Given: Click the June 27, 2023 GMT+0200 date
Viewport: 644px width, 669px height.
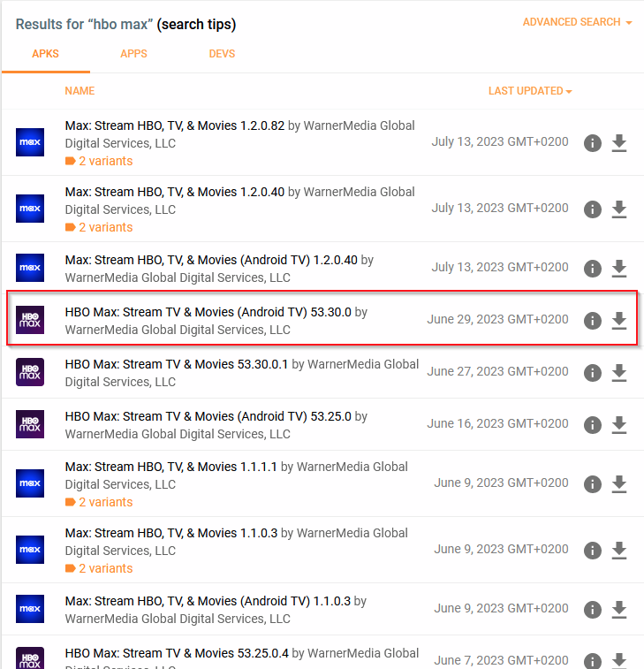Looking at the screenshot, I should [x=497, y=371].
